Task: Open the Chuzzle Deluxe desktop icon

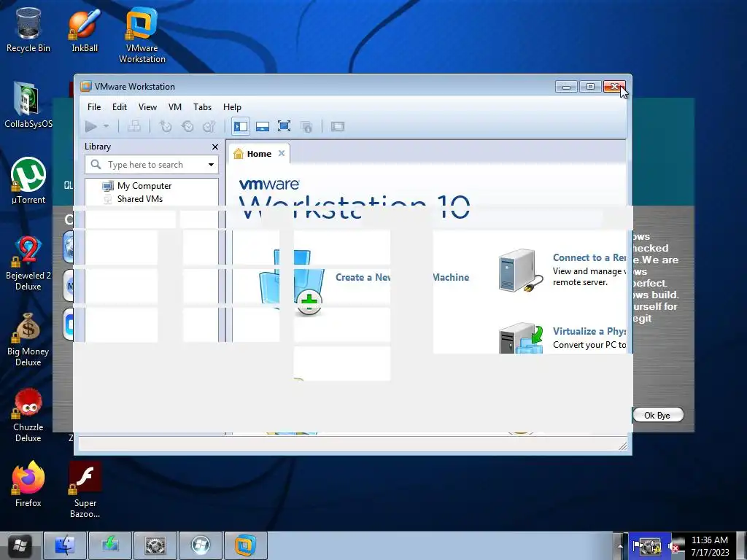Action: click(x=28, y=416)
